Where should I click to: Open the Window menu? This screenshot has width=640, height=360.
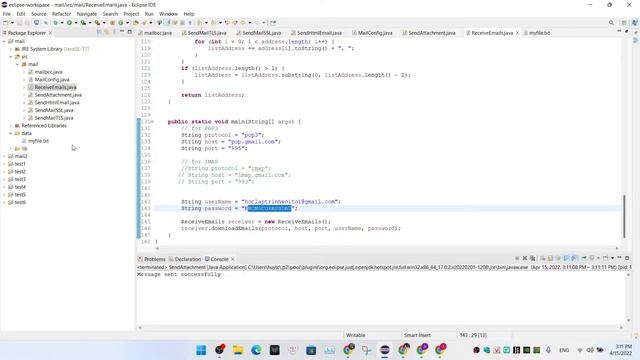coord(168,14)
